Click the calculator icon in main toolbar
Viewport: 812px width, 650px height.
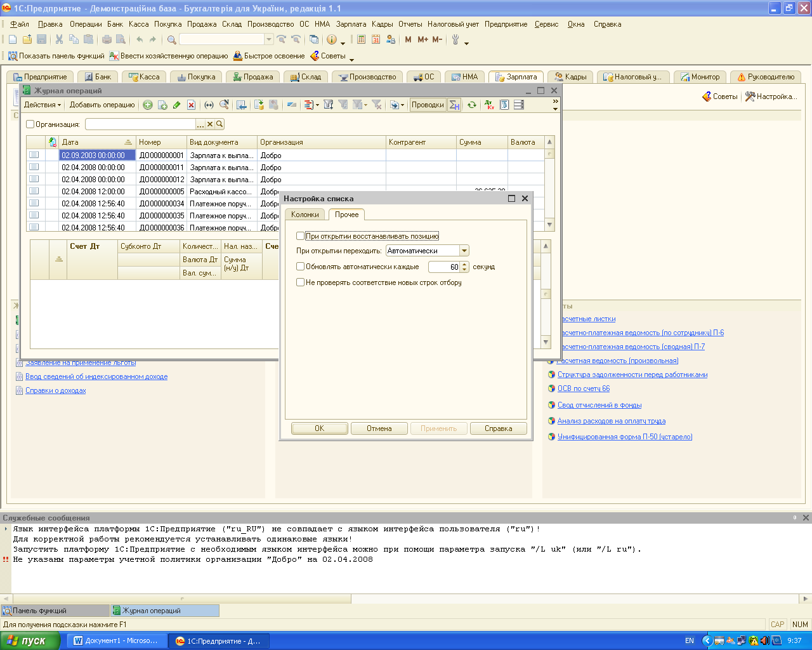click(x=361, y=39)
